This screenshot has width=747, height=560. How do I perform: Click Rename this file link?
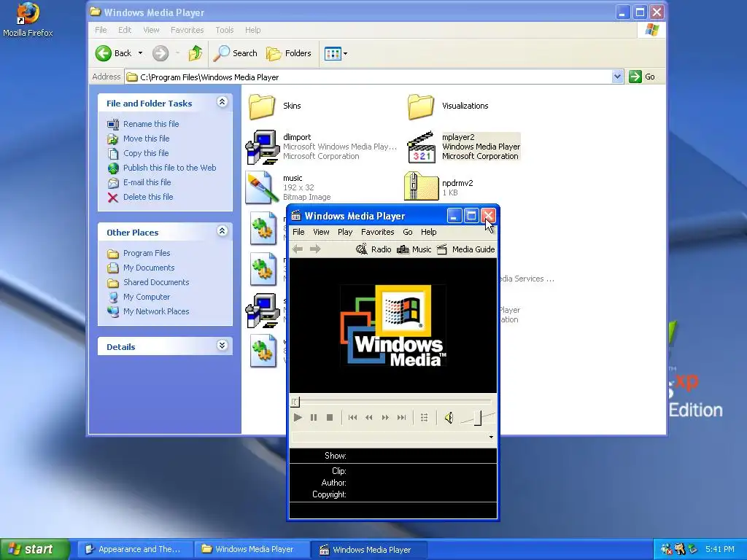tap(151, 124)
